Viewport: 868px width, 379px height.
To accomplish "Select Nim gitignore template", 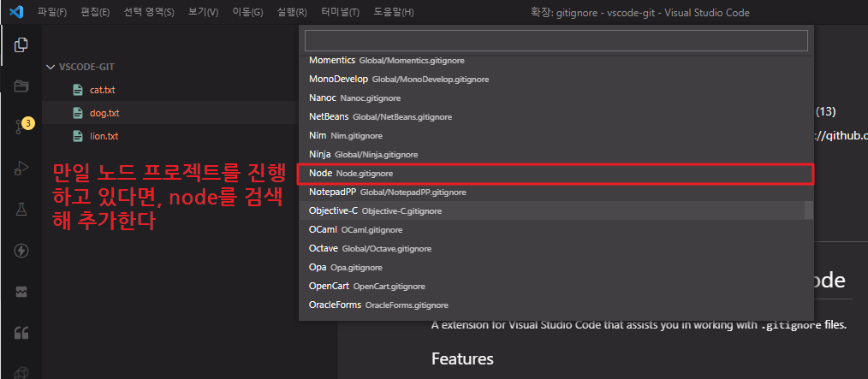I will coord(556,135).
